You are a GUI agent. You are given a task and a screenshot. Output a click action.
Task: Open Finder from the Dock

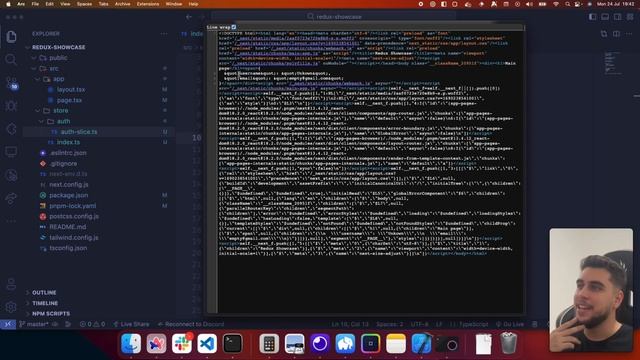point(131,343)
